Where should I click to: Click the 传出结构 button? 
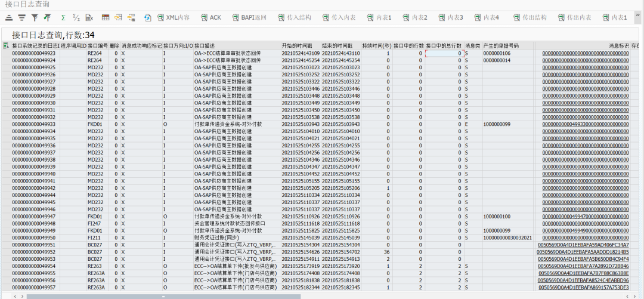pyautogui.click(x=530, y=17)
